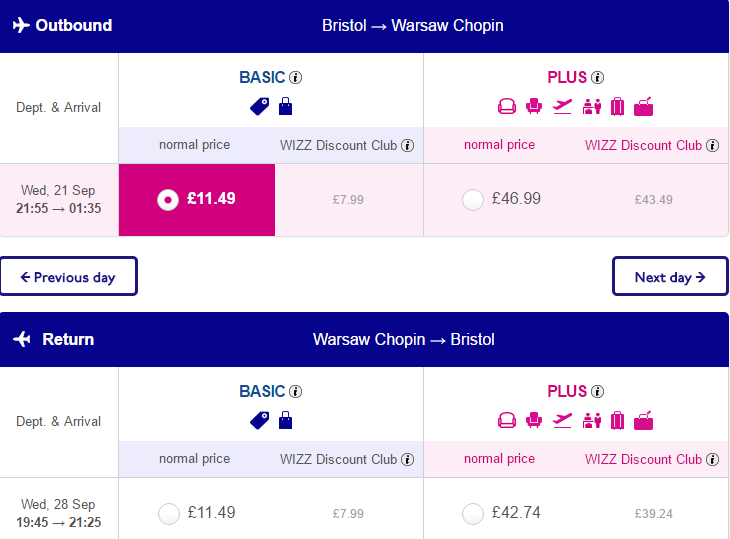Click the info icon next to outbound PLUS
The height and width of the screenshot is (539, 730).
[x=597, y=77]
